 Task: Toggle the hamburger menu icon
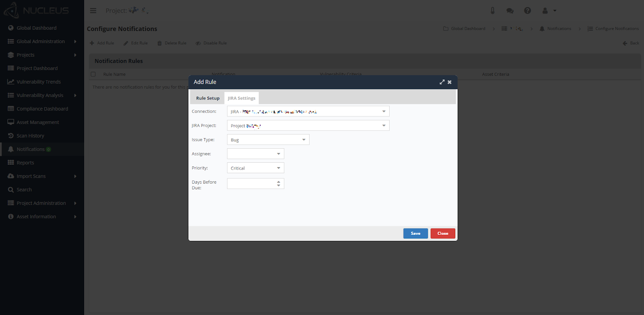[93, 10]
